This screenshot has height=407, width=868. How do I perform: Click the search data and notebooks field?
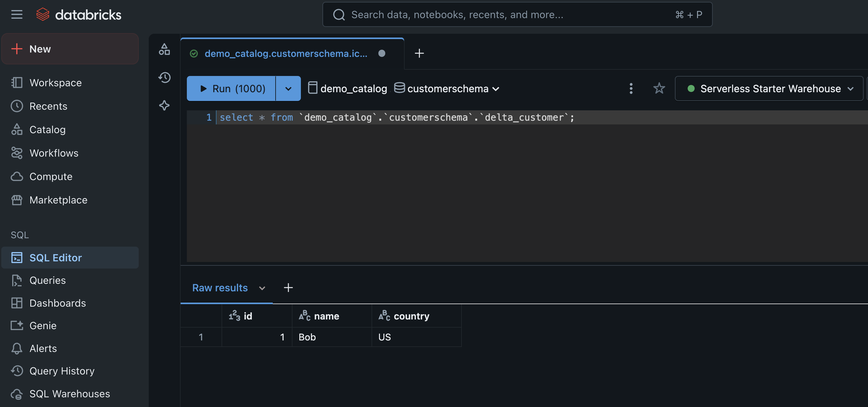pyautogui.click(x=506, y=14)
